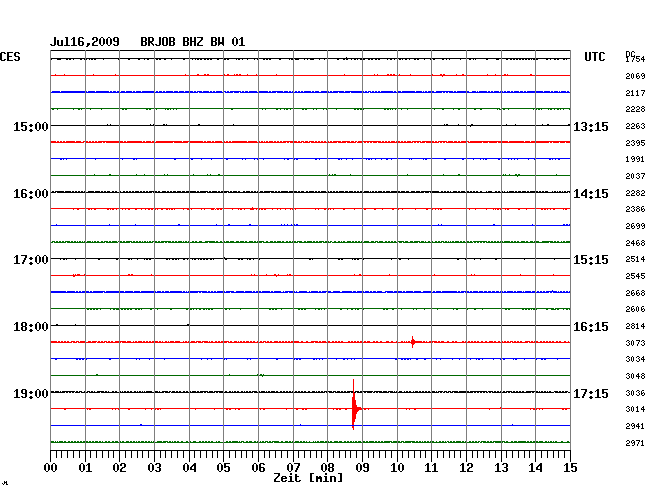
Task: Click the DC value 2514
Action: point(635,259)
